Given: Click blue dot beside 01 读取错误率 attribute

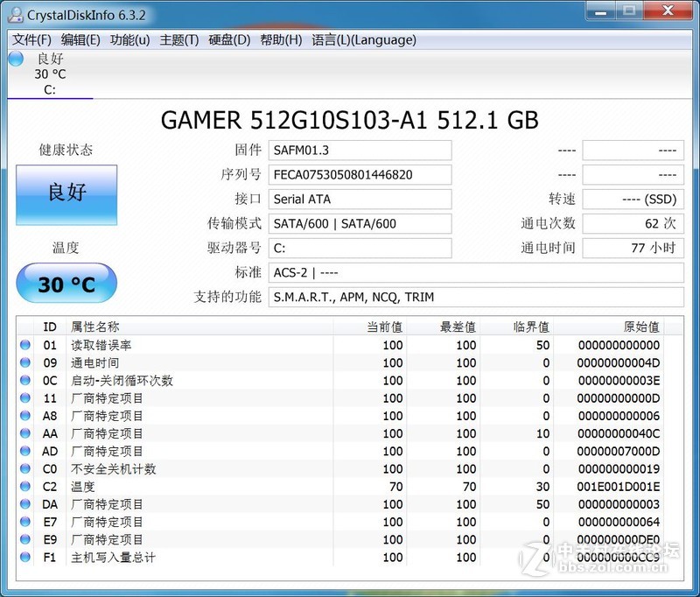Looking at the screenshot, I should [x=25, y=345].
